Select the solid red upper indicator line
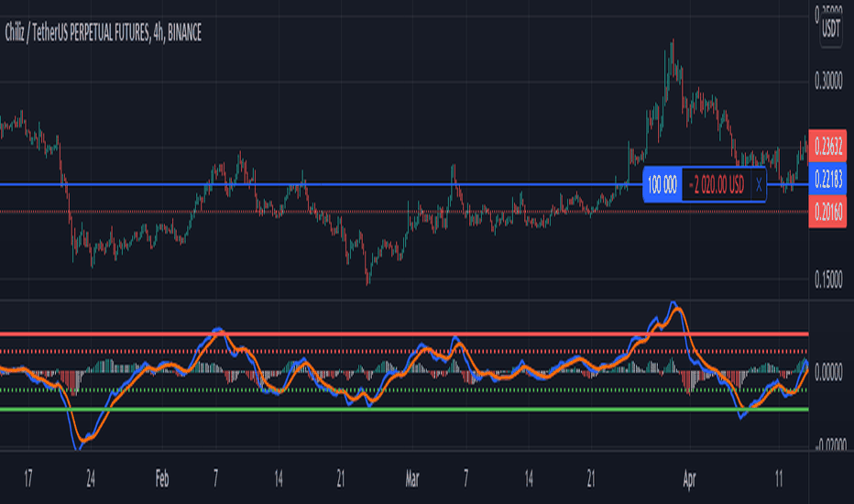 (404, 334)
